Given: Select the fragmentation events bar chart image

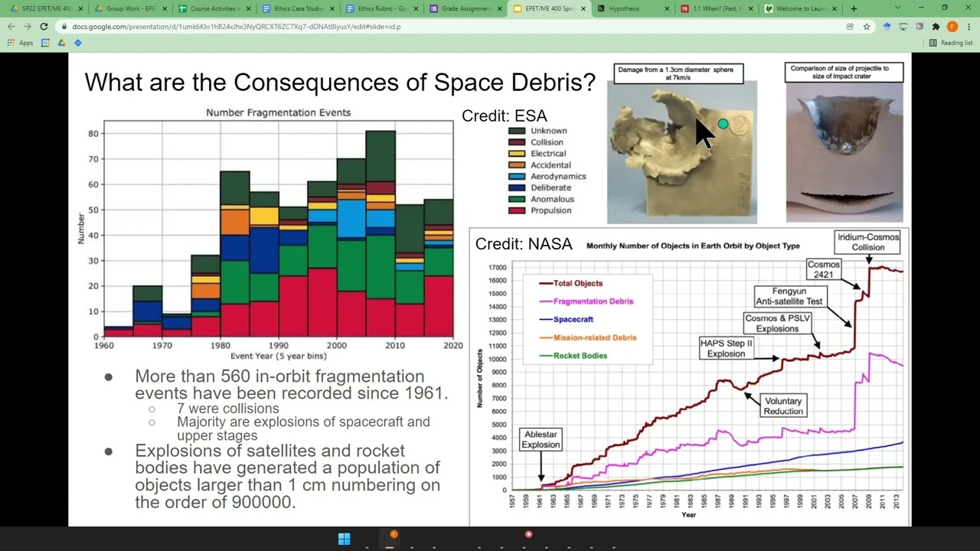Looking at the screenshot, I should (267, 233).
